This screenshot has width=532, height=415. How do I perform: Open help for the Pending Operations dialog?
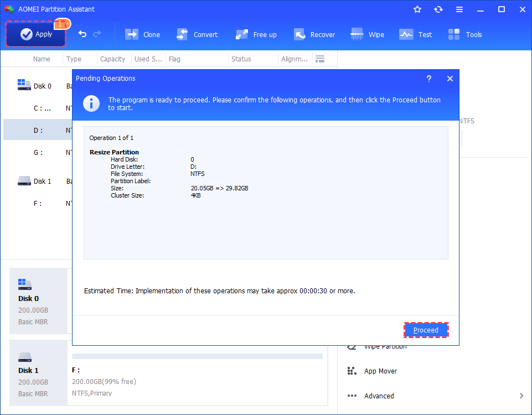(x=429, y=79)
